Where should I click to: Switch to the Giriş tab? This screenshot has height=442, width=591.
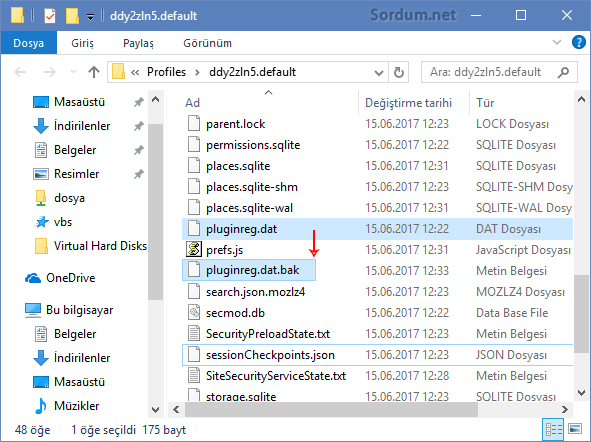pos(82,43)
